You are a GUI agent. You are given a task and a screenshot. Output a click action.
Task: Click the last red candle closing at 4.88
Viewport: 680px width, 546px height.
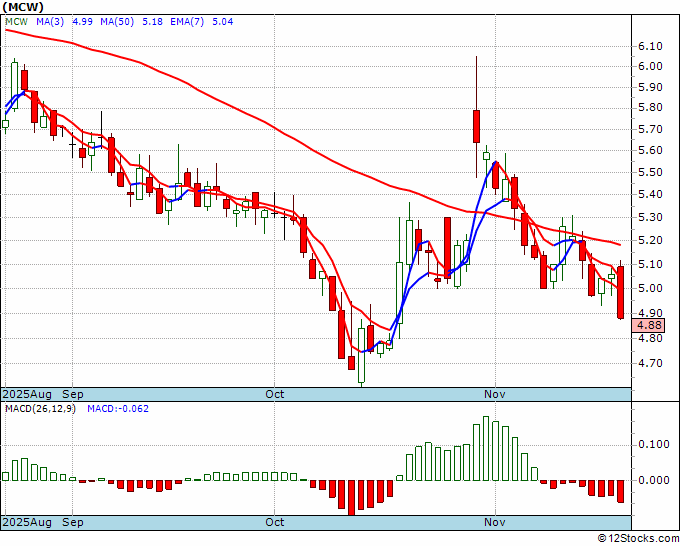[621, 293]
